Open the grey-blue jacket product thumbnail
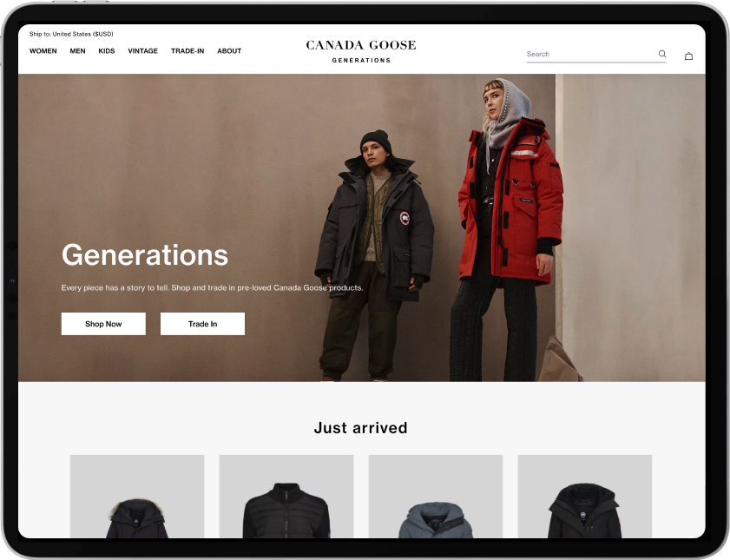The image size is (730, 560). (x=436, y=497)
